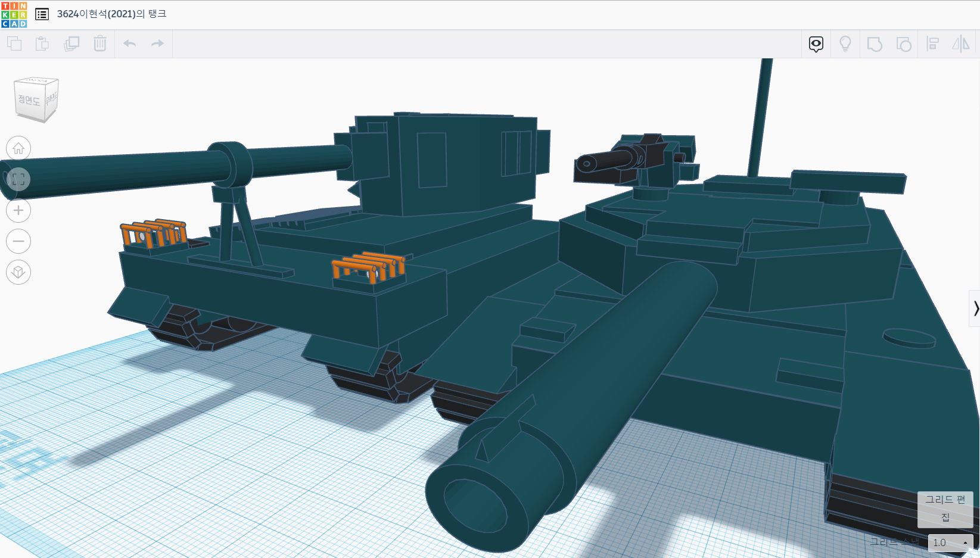
Task: Open the snap grid 1.0 dropdown
Action: tap(950, 543)
